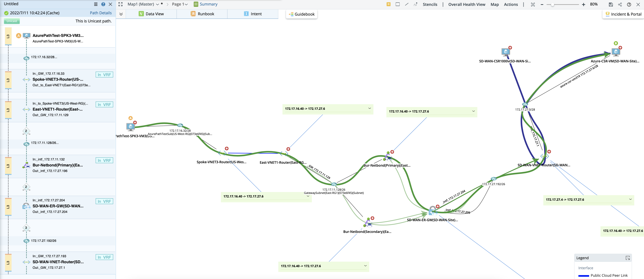This screenshot has height=279, width=644.
Task: Open the Actions menu
Action: [x=511, y=4]
